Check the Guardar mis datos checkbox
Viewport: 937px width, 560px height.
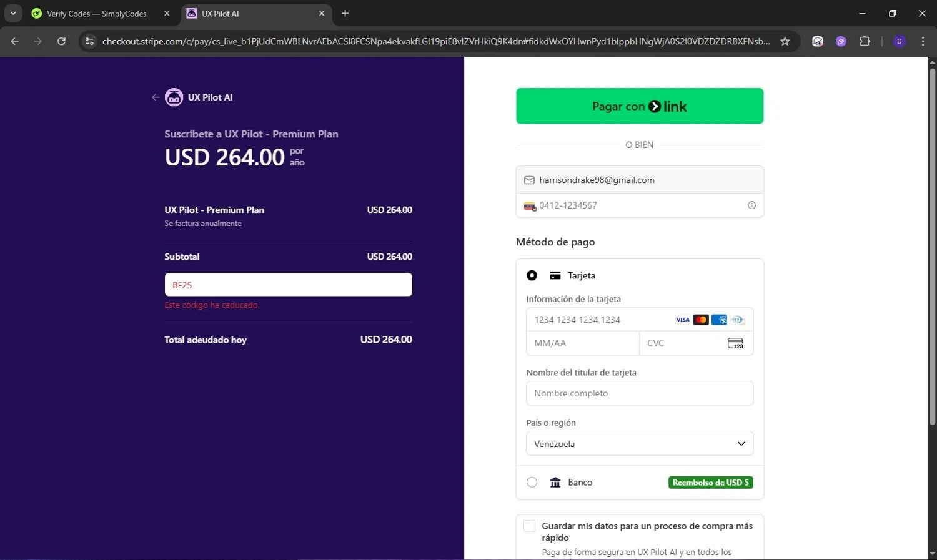pyautogui.click(x=529, y=526)
